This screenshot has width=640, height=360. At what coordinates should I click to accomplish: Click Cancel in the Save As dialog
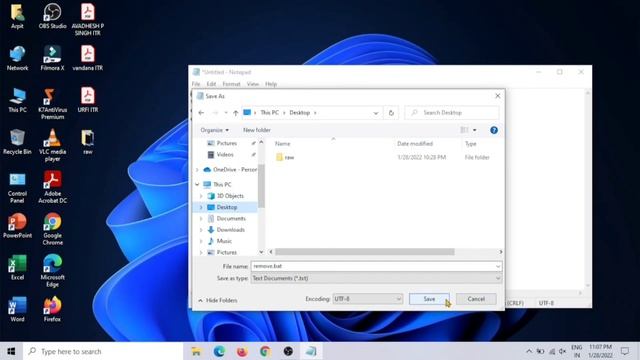[476, 299]
